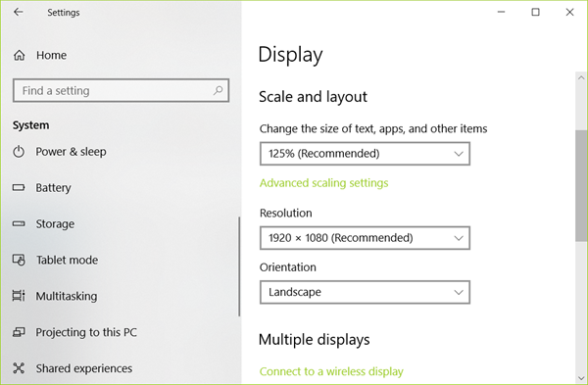The image size is (588, 385).
Task: Click the Battery icon
Action: 19,187
